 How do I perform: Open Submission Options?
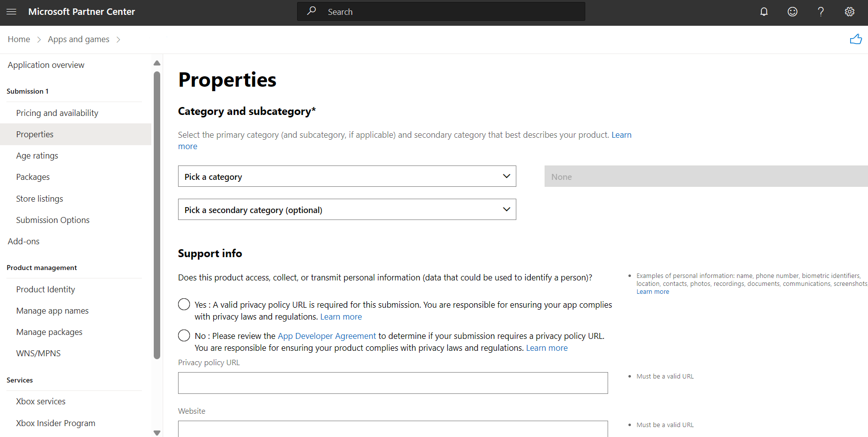[x=53, y=220]
